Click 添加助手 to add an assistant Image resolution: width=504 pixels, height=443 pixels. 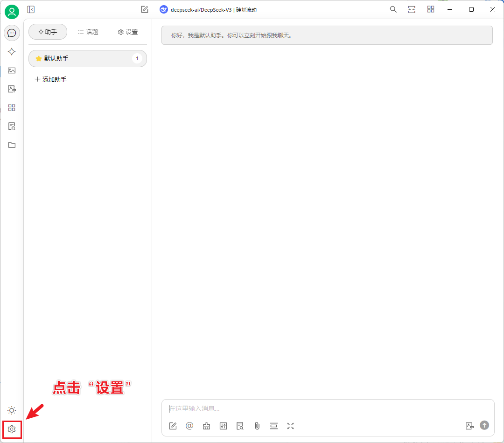[51, 79]
